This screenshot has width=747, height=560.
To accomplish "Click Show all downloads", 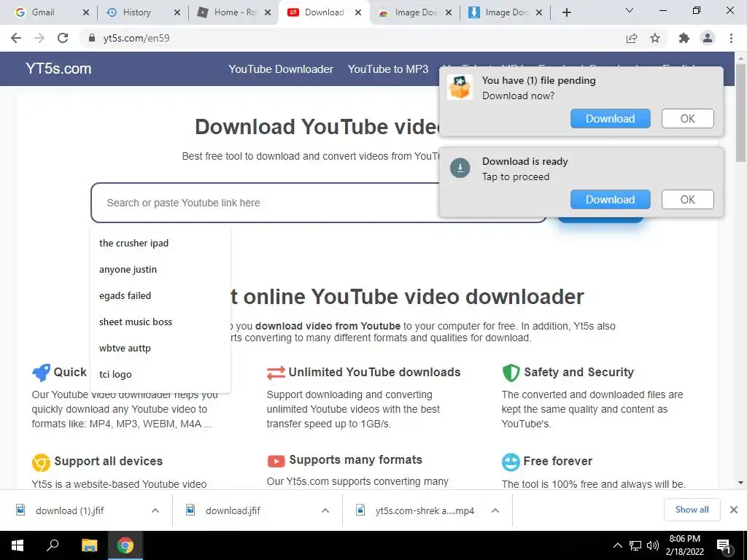I will pos(692,510).
